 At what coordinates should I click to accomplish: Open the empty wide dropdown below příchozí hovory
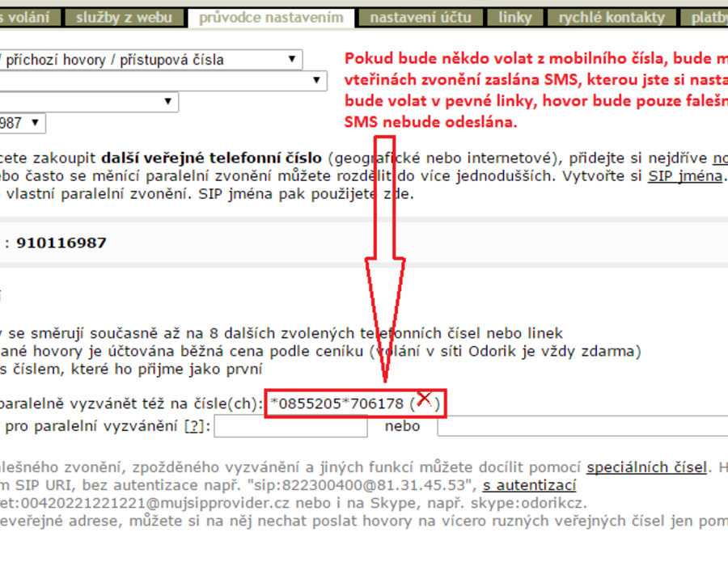click(163, 81)
